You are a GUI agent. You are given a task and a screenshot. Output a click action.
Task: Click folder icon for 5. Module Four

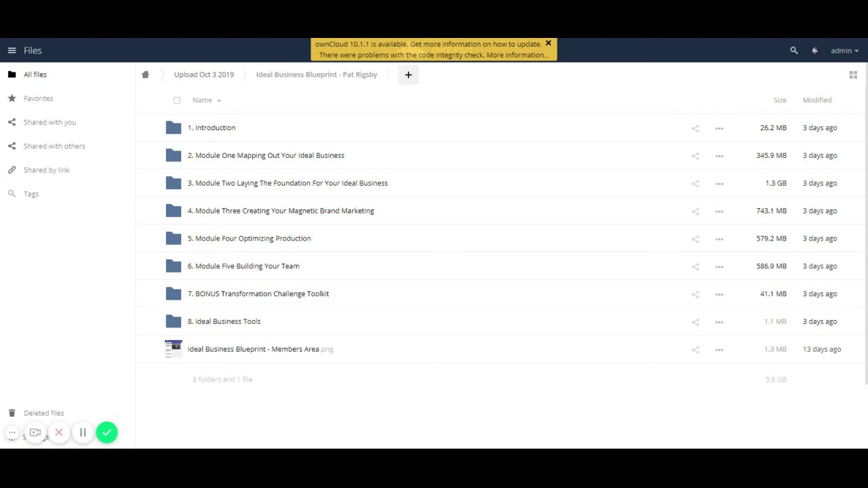coord(174,239)
